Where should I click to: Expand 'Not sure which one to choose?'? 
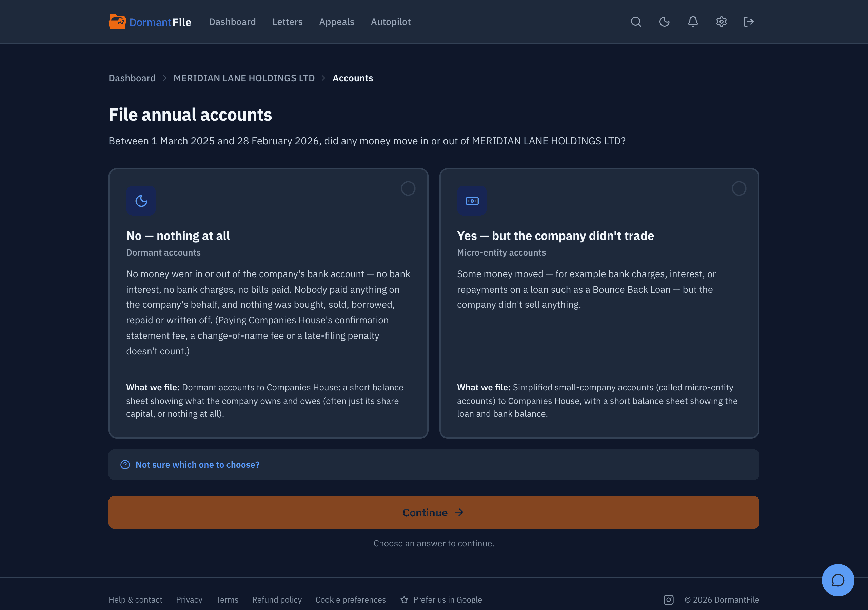click(x=434, y=465)
